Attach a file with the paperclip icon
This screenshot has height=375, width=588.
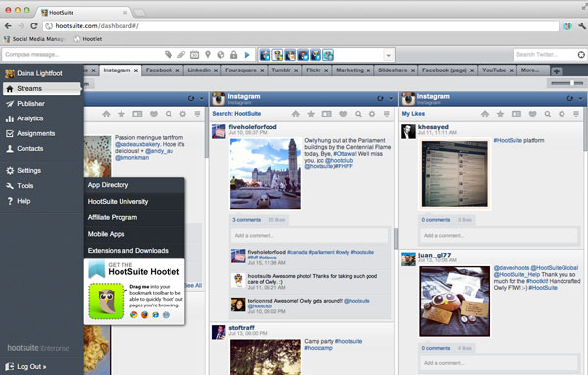181,55
